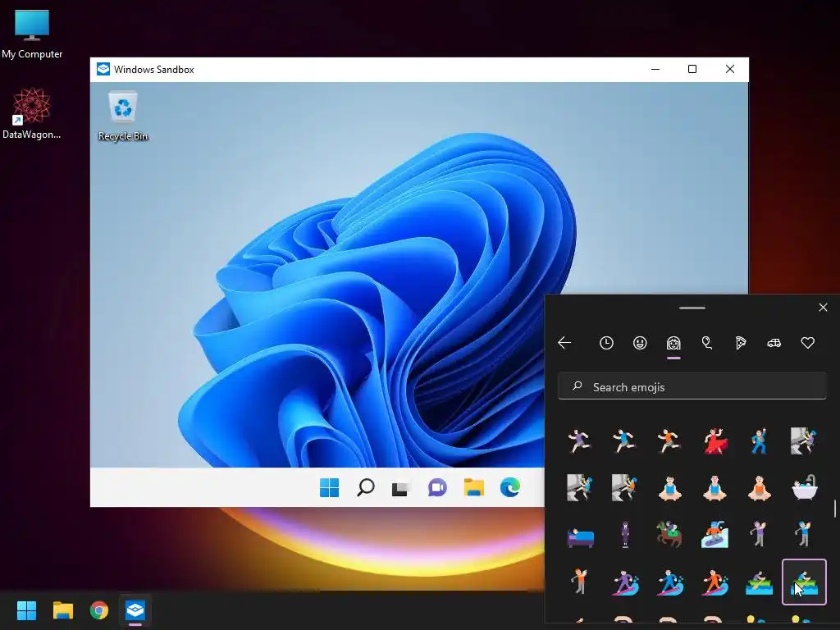Maximize the Windows Sandbox window
Viewport: 840px width, 630px height.
point(692,69)
